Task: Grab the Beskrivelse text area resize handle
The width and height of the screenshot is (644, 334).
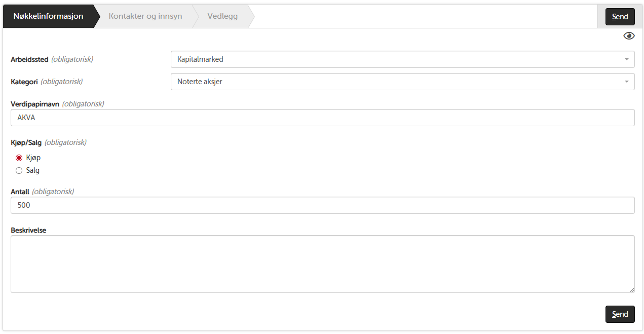Action: click(x=631, y=289)
